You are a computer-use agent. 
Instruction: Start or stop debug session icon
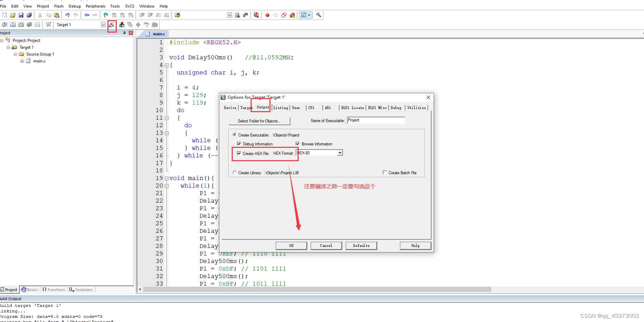256,15
